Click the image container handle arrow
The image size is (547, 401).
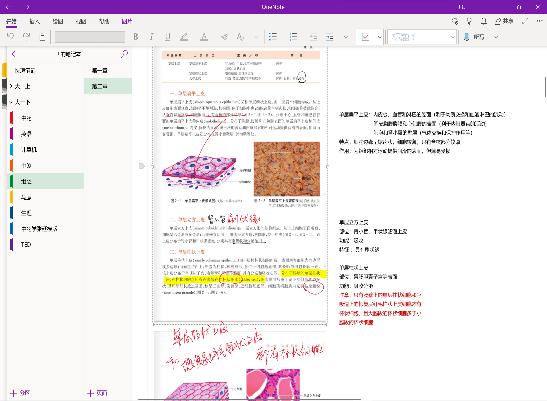tap(142, 166)
